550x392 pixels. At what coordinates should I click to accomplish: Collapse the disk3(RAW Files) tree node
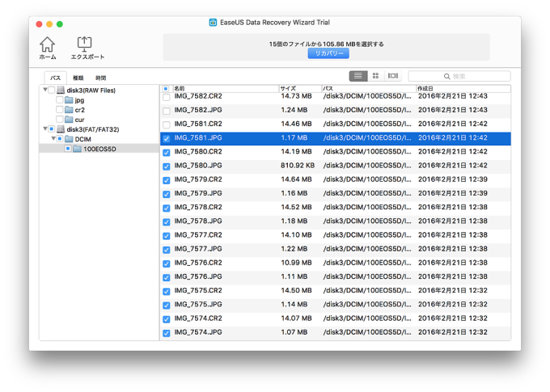coord(44,91)
